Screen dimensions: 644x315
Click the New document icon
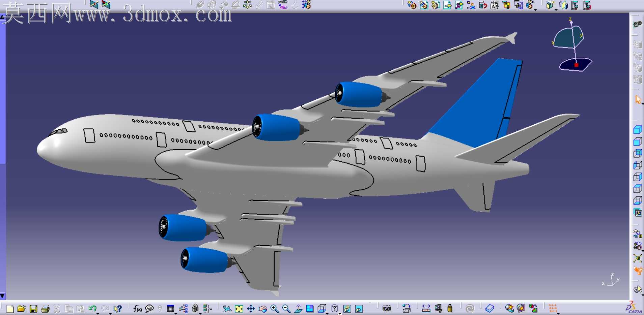[x=10, y=309]
